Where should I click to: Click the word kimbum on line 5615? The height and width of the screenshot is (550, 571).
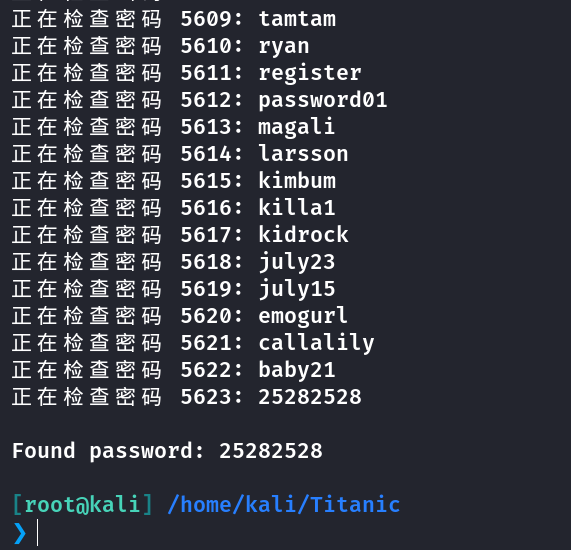297,180
